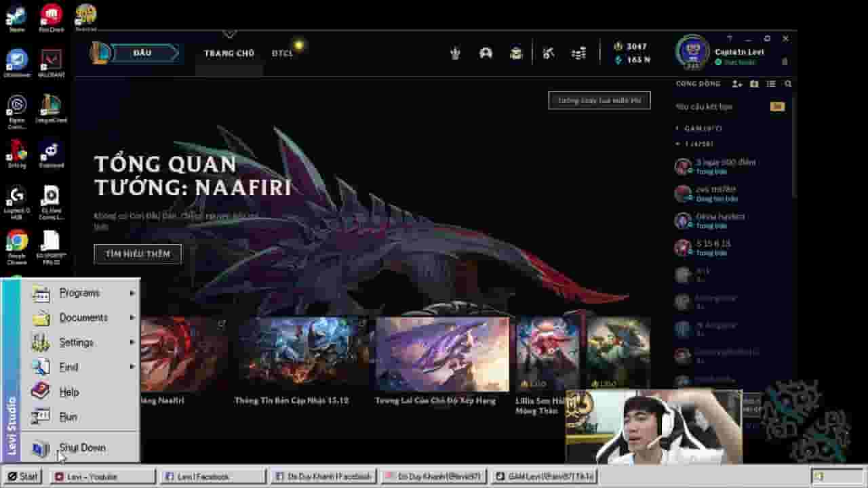Open the red fist desktop shortcut
Image resolution: width=868 pixels, height=488 pixels.
(x=51, y=17)
